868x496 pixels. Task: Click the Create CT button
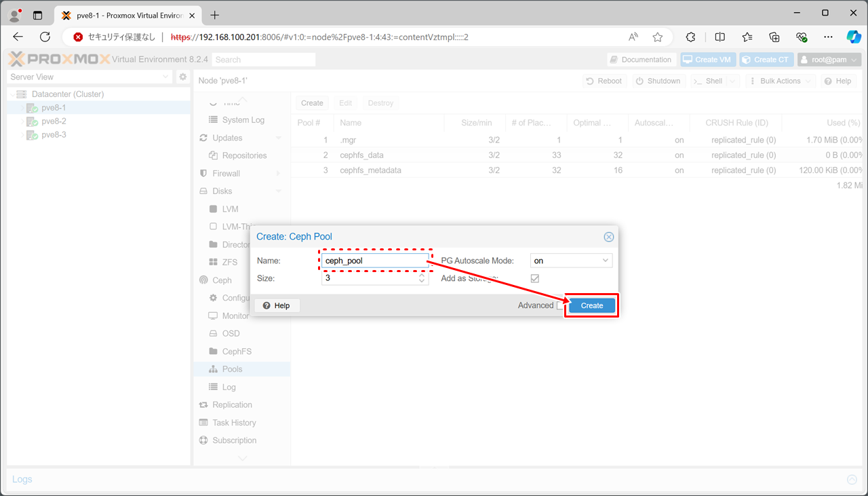766,60
